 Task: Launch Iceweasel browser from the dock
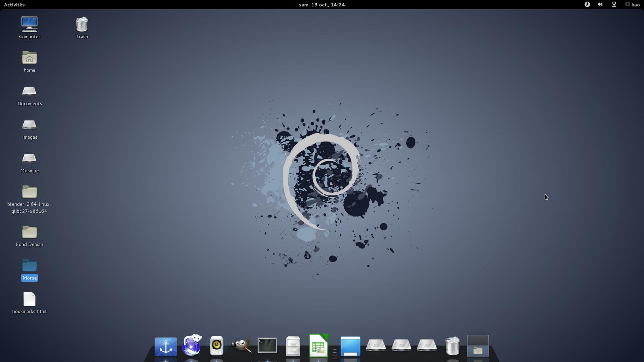pos(192,346)
